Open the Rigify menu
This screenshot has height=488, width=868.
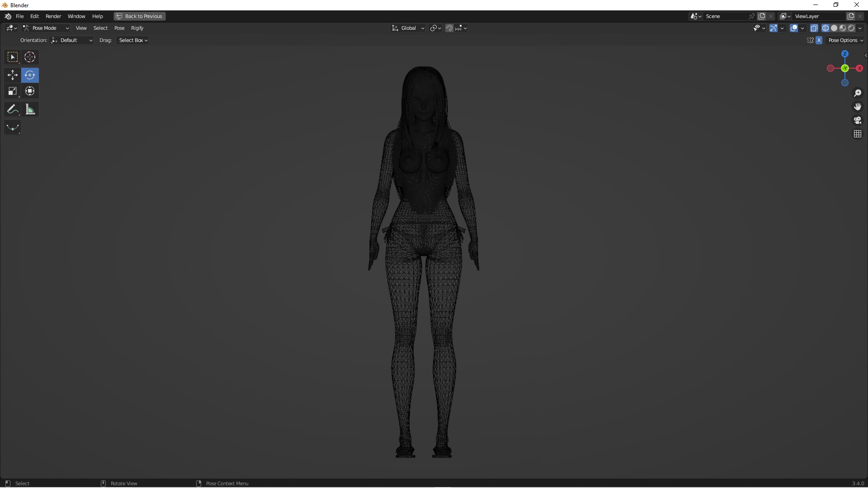(x=137, y=28)
